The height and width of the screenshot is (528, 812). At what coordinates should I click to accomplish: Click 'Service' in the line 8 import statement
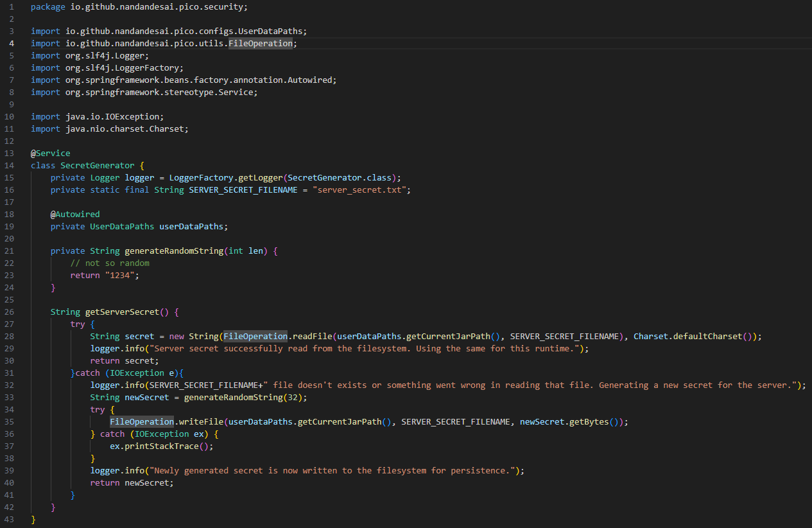pyautogui.click(x=236, y=92)
